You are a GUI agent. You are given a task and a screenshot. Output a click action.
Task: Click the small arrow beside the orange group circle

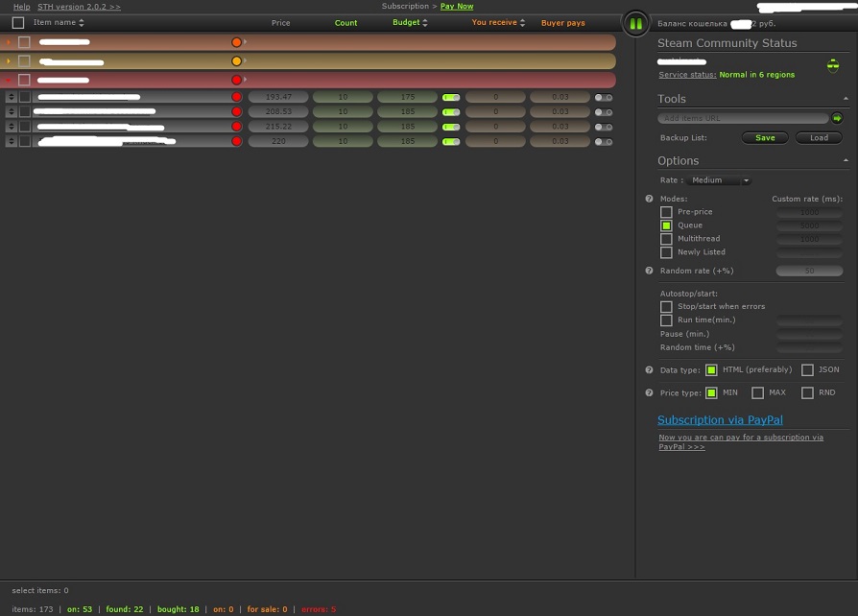click(x=245, y=41)
